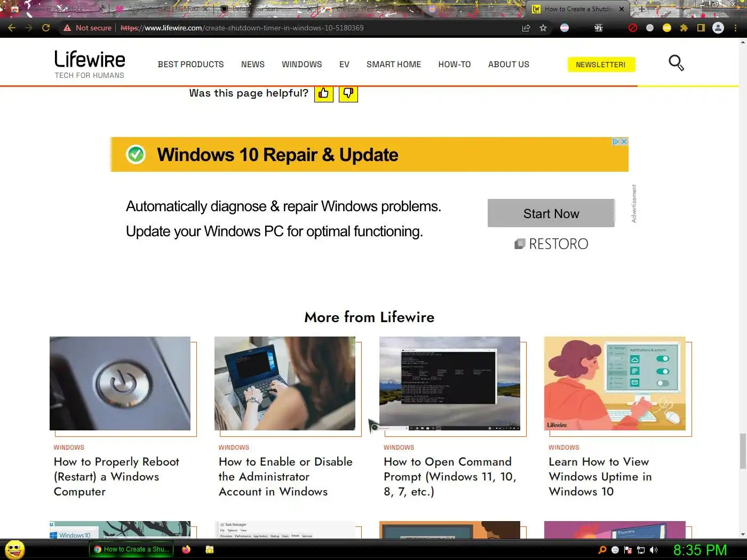Open the EV navigation item
The width and height of the screenshot is (747, 560).
(x=344, y=65)
